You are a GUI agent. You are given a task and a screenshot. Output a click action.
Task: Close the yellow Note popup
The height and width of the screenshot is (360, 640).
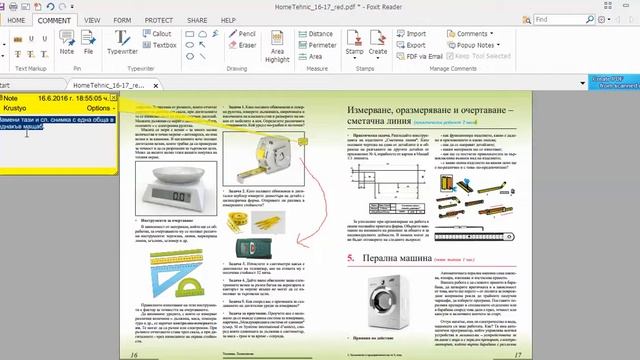(x=113, y=98)
